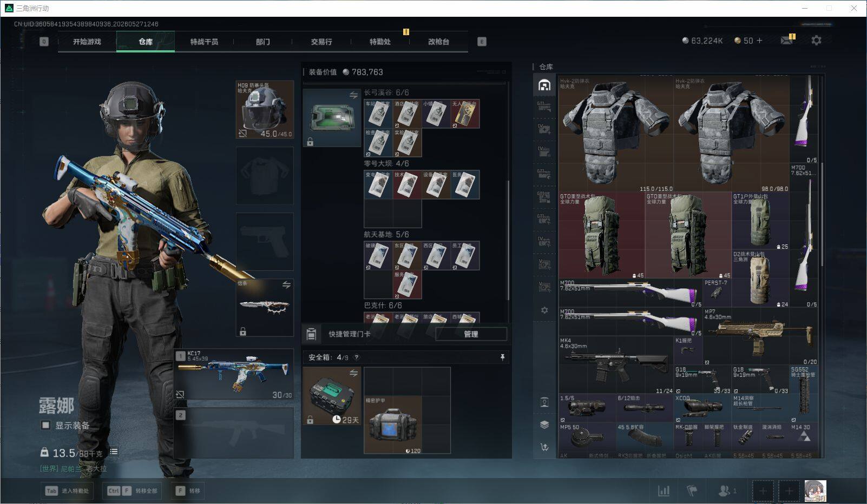Select the XCOG sight

click(x=703, y=409)
